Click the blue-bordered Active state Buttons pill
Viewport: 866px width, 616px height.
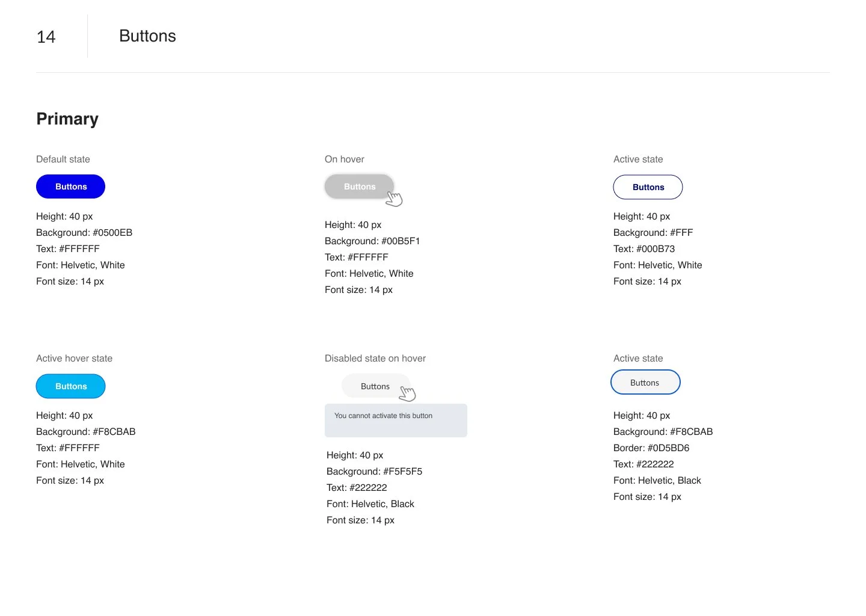(645, 383)
